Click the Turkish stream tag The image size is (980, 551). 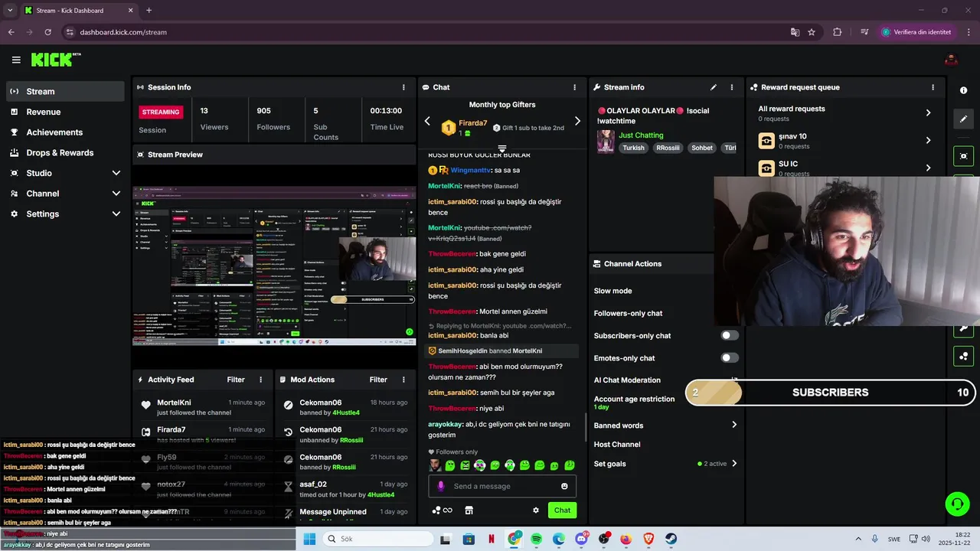(x=633, y=148)
